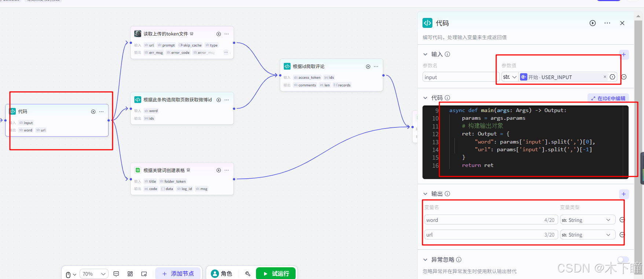The width and height of the screenshot is (644, 279).
Task: Open the 角色 settings
Action: pyautogui.click(x=222, y=274)
